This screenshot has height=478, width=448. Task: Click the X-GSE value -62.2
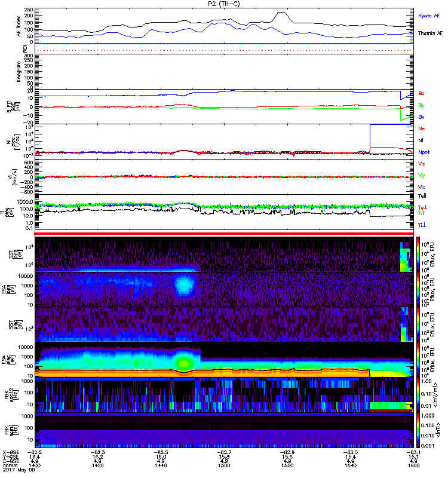pos(35,452)
